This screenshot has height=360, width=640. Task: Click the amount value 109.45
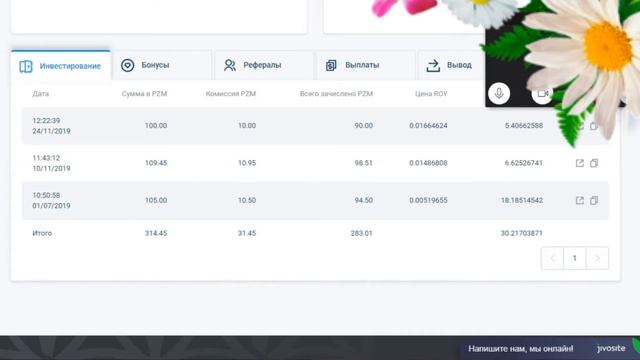tap(156, 163)
